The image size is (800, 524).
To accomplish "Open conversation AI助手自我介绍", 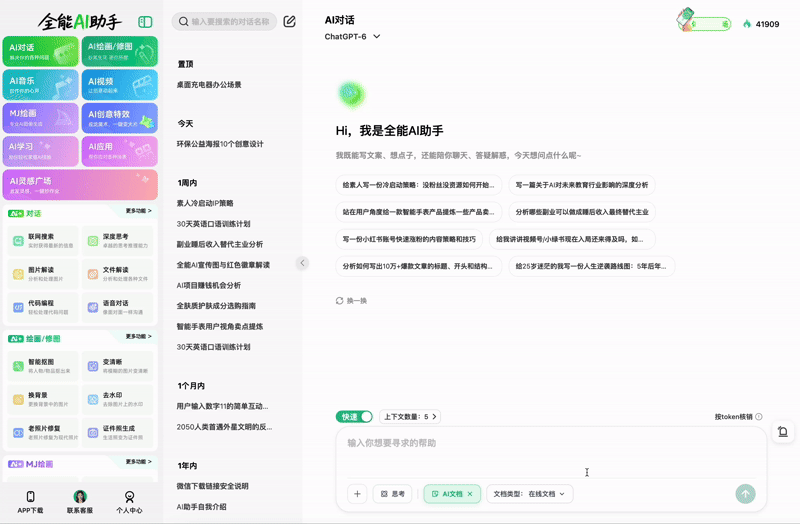I will [x=202, y=507].
